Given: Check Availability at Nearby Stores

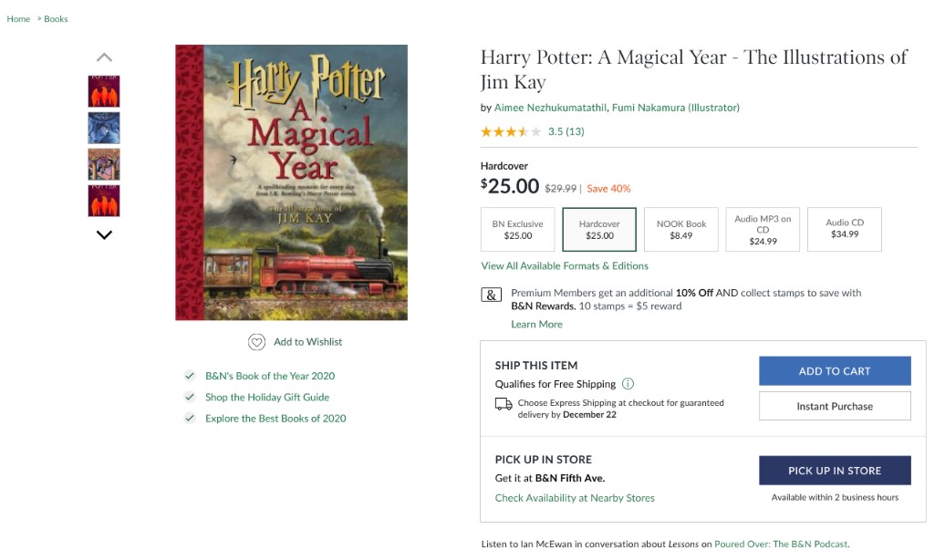Looking at the screenshot, I should pyautogui.click(x=574, y=498).
